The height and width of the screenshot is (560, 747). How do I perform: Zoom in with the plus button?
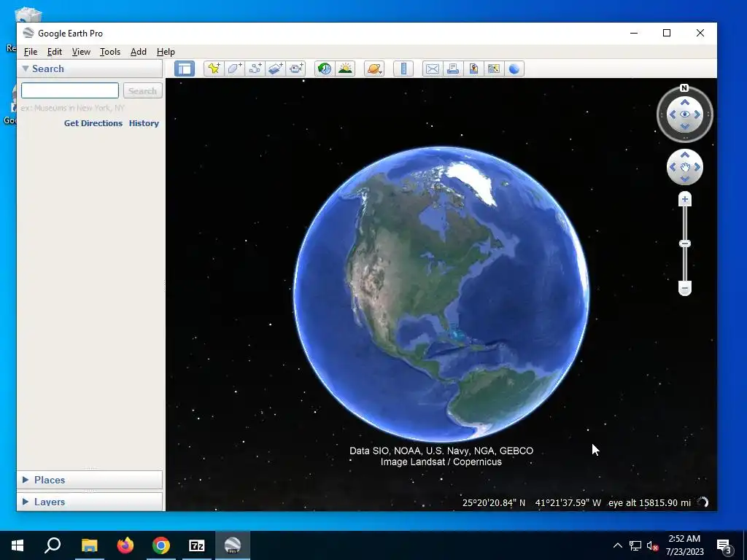[684, 200]
